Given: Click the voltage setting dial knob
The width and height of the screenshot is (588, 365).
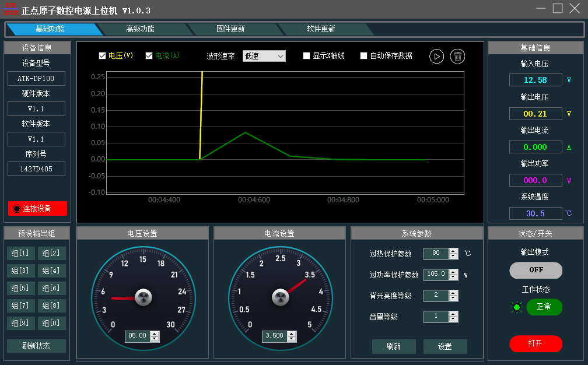Looking at the screenshot, I should click(143, 298).
